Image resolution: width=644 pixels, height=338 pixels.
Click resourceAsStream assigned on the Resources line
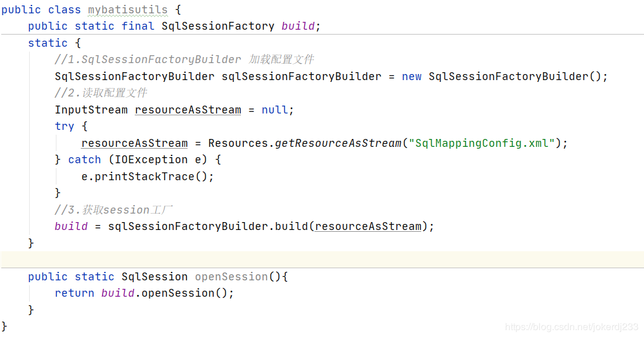[134, 143]
